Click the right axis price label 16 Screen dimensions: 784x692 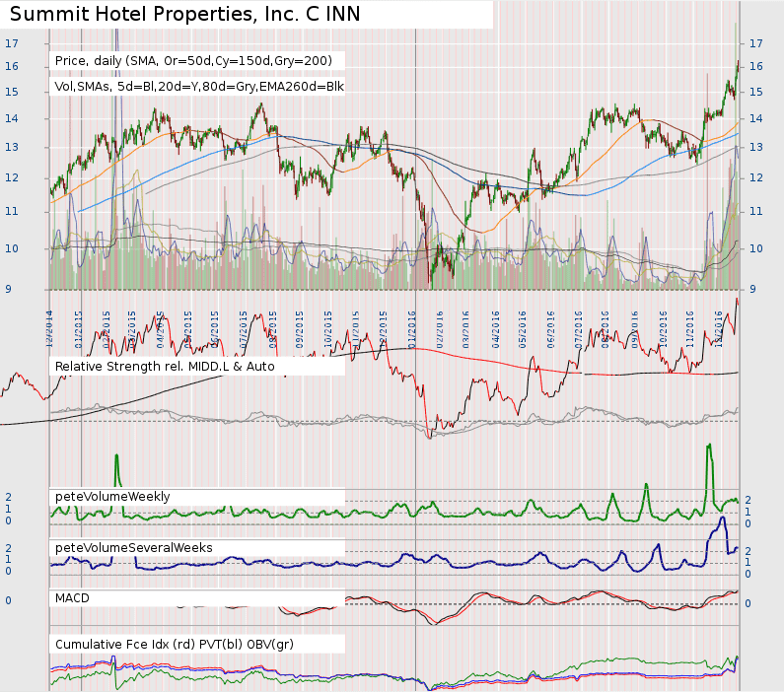(756, 66)
